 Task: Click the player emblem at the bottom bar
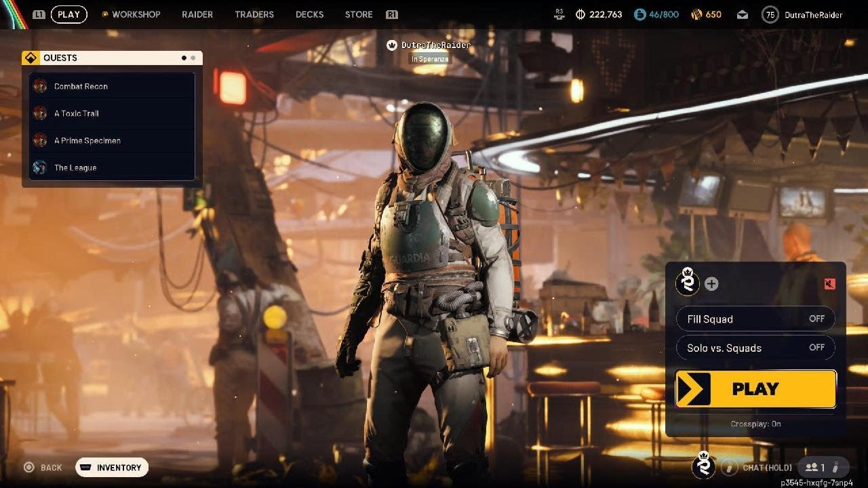click(703, 465)
